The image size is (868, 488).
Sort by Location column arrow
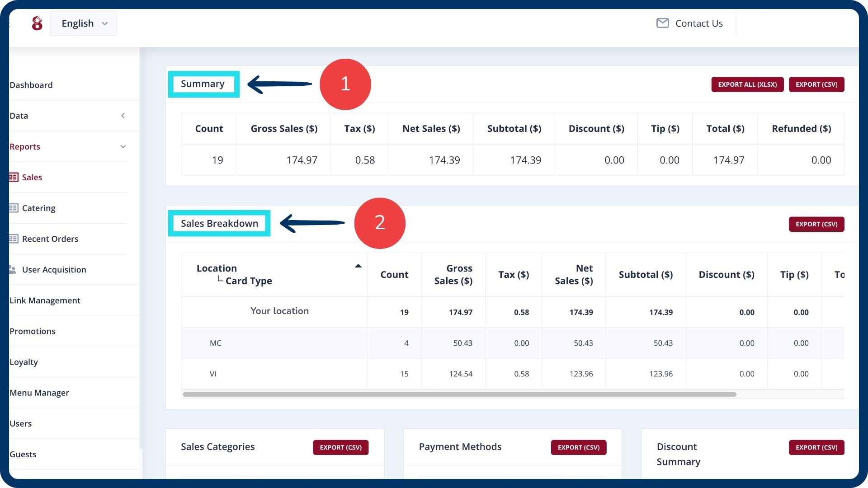[358, 266]
